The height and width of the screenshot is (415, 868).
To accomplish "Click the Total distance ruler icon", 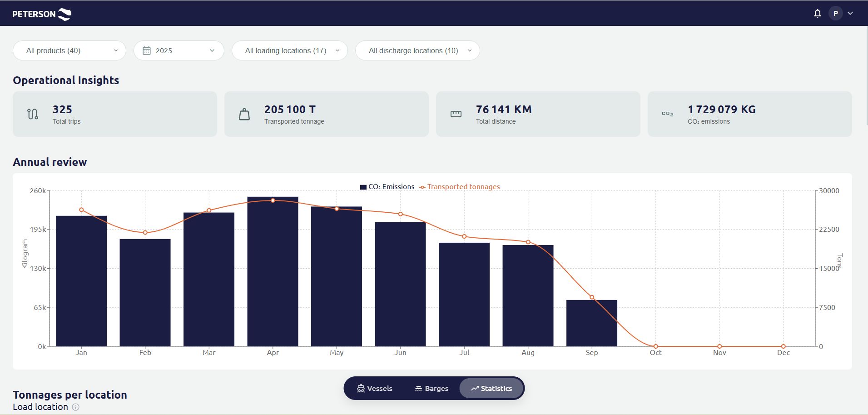I will click(x=456, y=114).
